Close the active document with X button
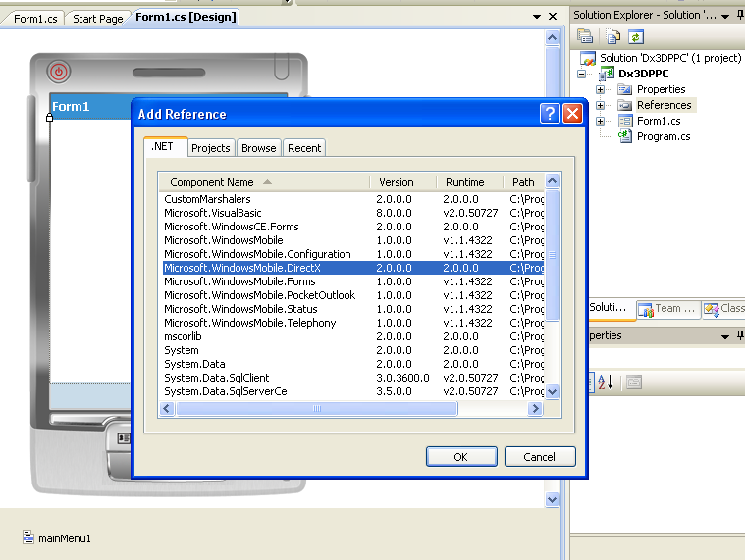 click(553, 16)
